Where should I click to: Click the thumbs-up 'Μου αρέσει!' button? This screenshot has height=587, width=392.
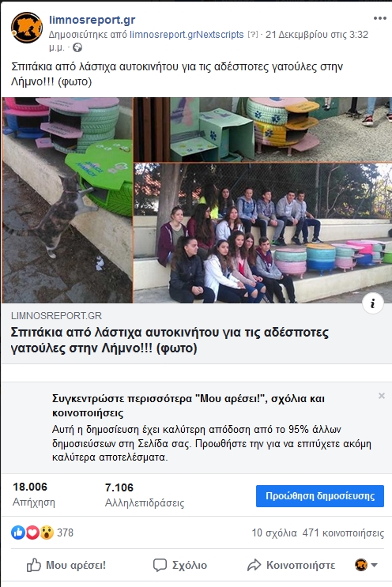point(66,565)
